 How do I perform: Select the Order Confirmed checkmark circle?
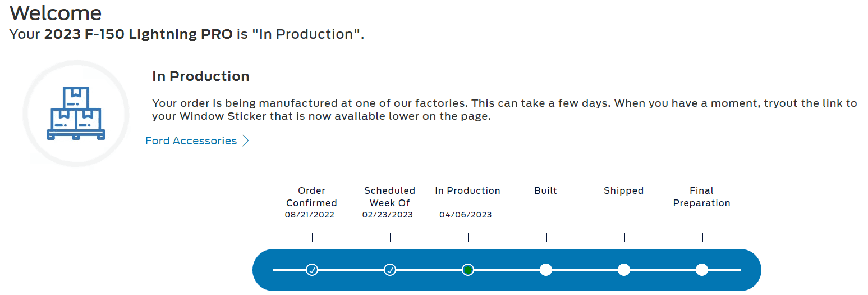tap(312, 270)
